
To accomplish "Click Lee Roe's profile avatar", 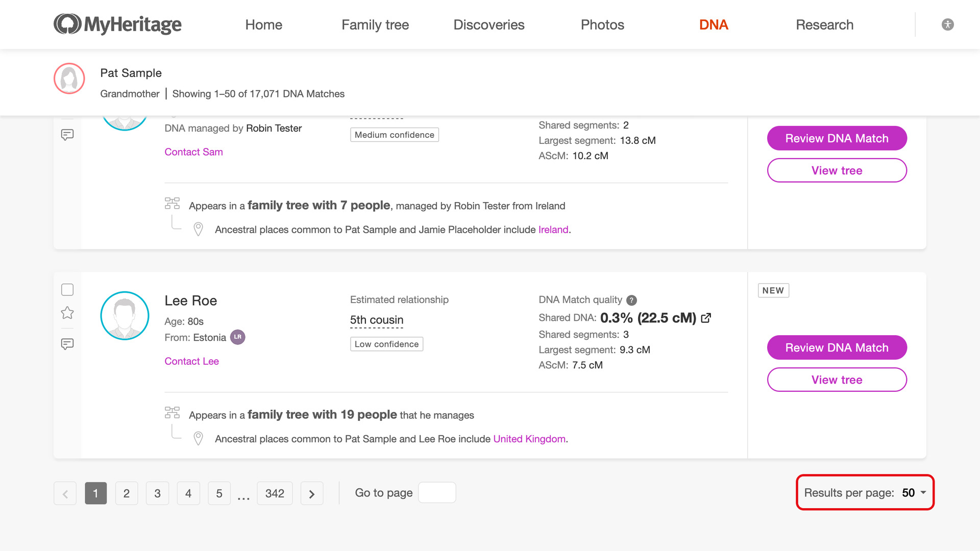I will coord(125,316).
